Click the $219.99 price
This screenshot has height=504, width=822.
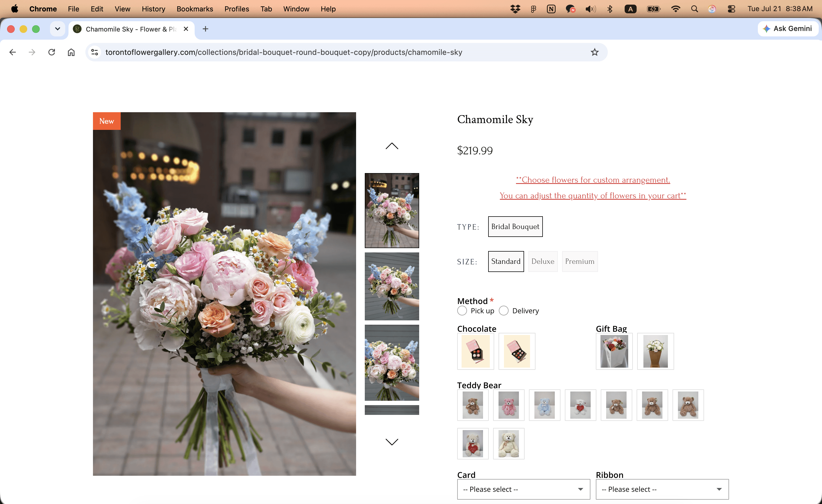coord(475,151)
